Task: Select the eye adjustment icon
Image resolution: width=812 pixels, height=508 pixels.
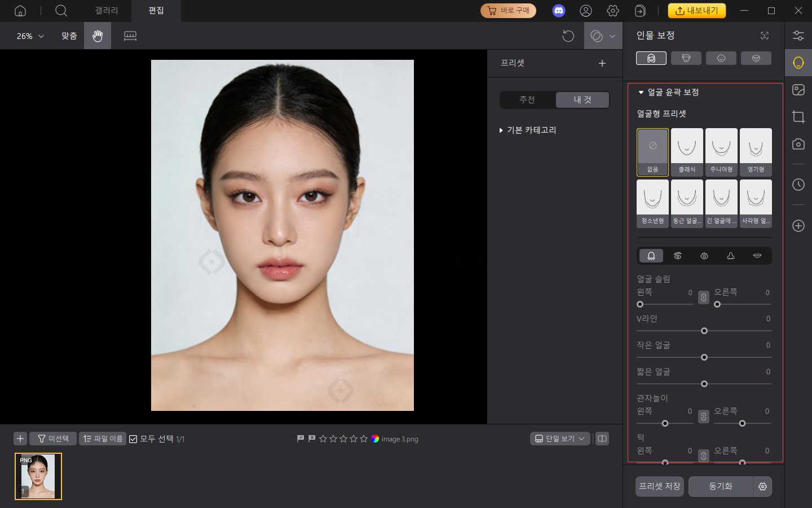Action: [704, 255]
